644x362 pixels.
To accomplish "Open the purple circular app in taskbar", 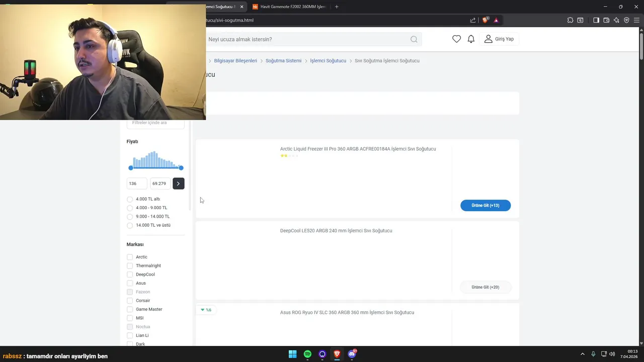I will click(x=322, y=354).
